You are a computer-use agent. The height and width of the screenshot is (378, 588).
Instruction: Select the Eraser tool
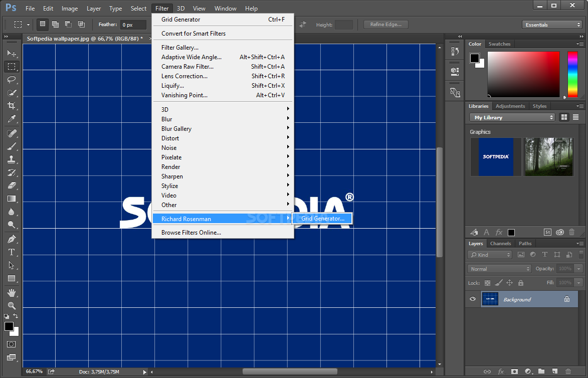12,185
